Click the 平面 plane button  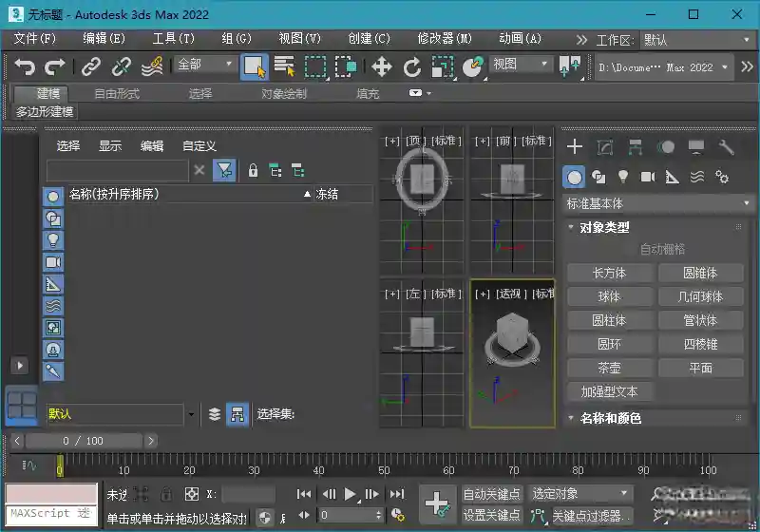tap(700, 368)
